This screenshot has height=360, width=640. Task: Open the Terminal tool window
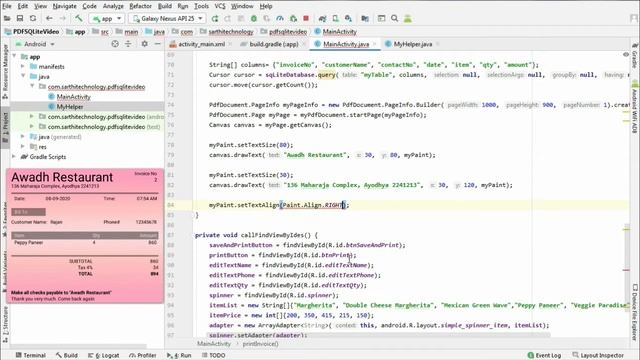tap(31, 355)
